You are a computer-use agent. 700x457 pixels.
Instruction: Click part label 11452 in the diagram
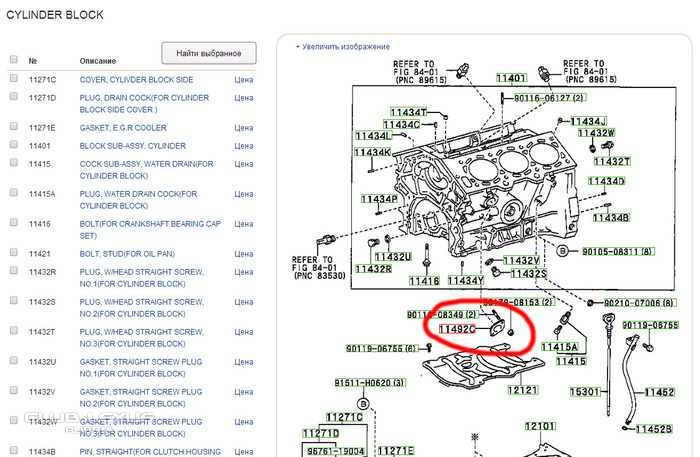pos(658,392)
